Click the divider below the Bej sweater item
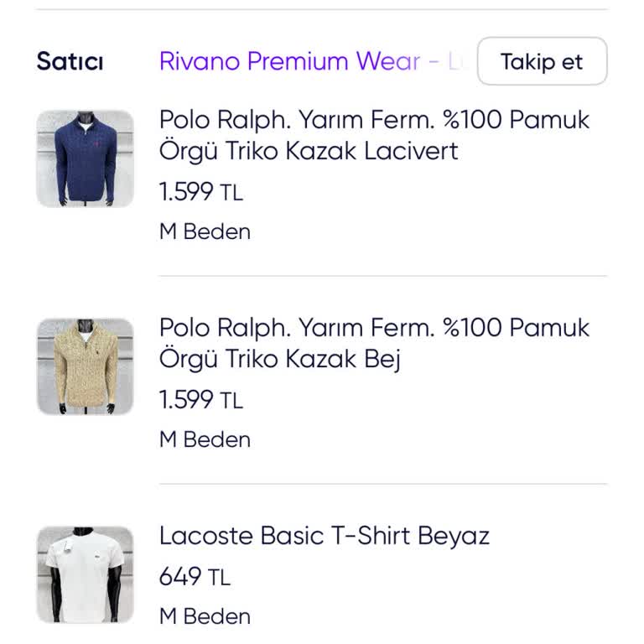 pyautogui.click(x=382, y=484)
